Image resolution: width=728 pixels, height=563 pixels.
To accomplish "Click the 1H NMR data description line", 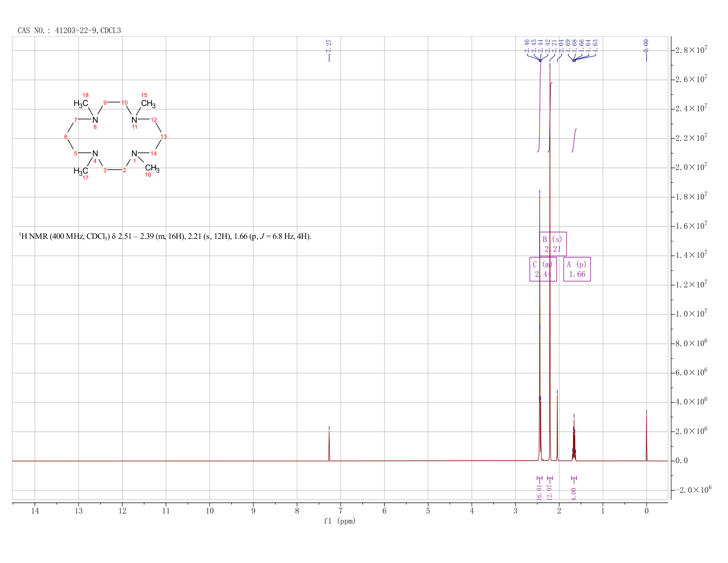I will pos(165,236).
